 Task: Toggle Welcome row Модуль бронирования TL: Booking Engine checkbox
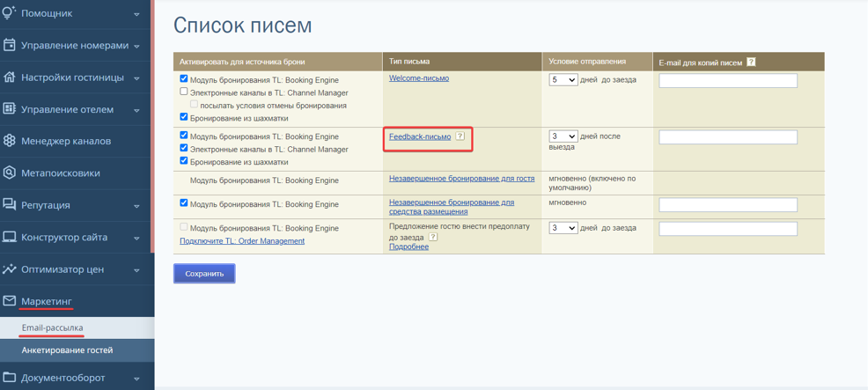tap(184, 79)
